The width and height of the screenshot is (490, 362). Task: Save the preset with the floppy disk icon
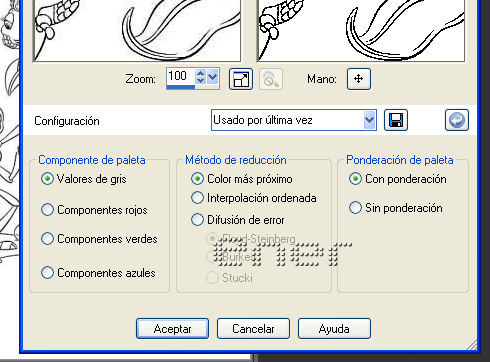coord(396,120)
